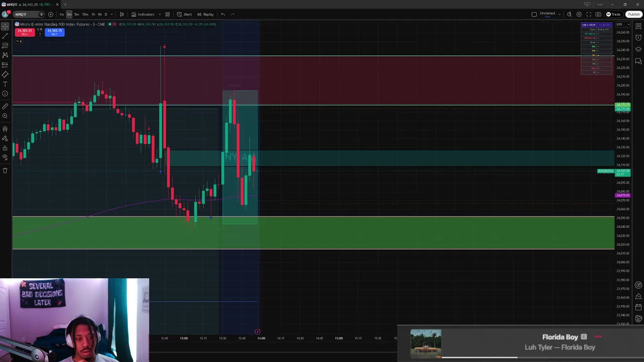Switch to the 1h timeframe
Screen dimensions: 644x362
(93, 14)
